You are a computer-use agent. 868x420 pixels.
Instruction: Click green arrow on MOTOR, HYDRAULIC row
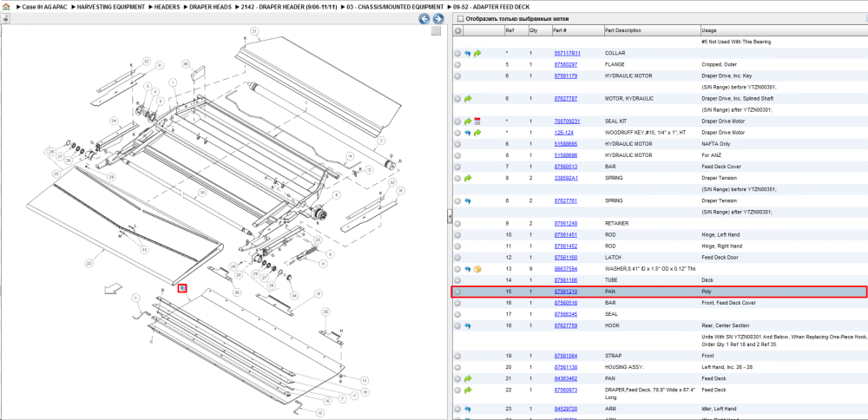(x=468, y=99)
